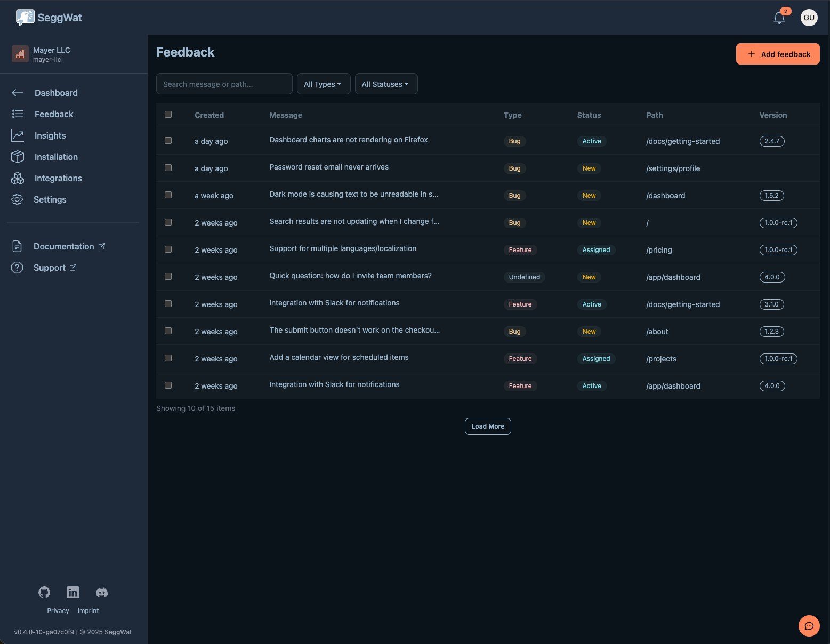This screenshot has height=644, width=830.
Task: Click the search message or path field
Action: coord(224,84)
